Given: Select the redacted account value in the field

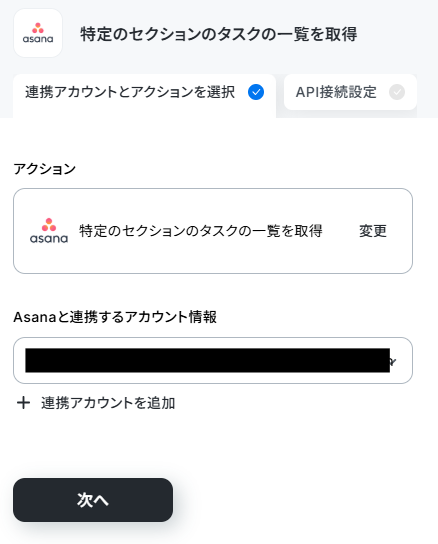Looking at the screenshot, I should 208,360.
